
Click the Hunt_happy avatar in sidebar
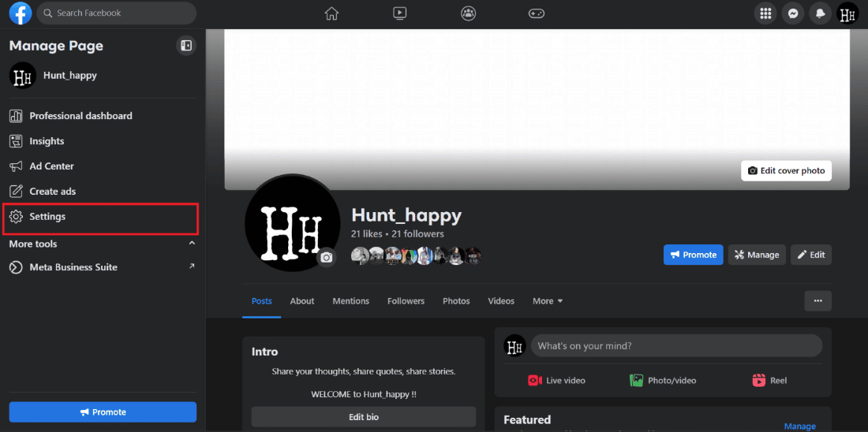(23, 76)
